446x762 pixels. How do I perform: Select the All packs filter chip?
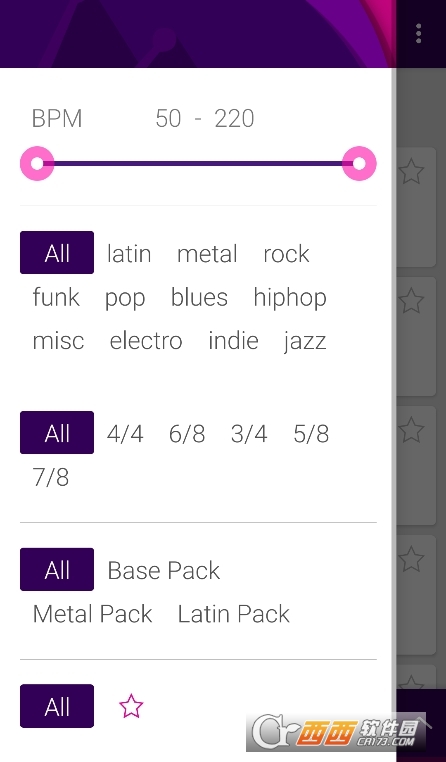(x=57, y=570)
